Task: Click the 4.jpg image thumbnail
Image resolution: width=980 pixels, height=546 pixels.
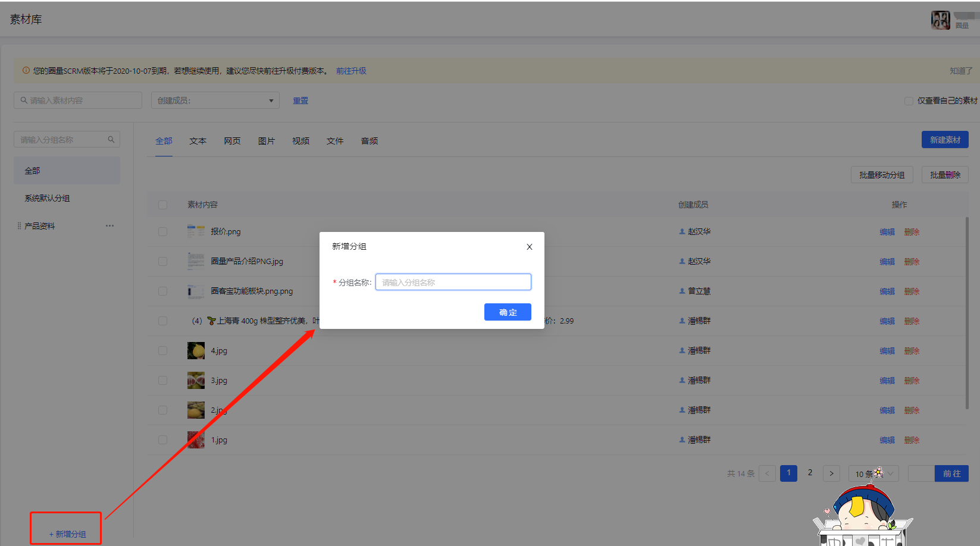Action: [196, 351]
